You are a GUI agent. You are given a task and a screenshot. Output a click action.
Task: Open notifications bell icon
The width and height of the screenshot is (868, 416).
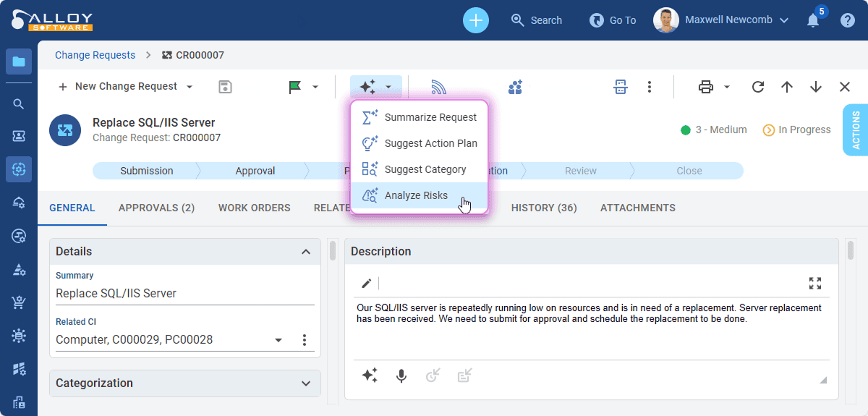pyautogui.click(x=813, y=20)
